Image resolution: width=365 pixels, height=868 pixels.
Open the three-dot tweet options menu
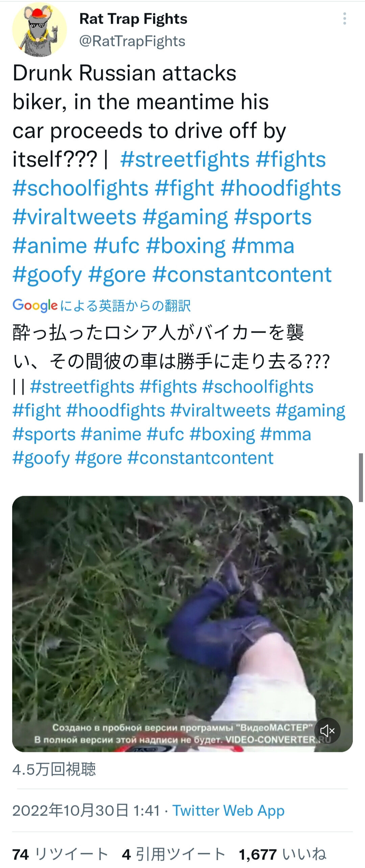pos(344,19)
